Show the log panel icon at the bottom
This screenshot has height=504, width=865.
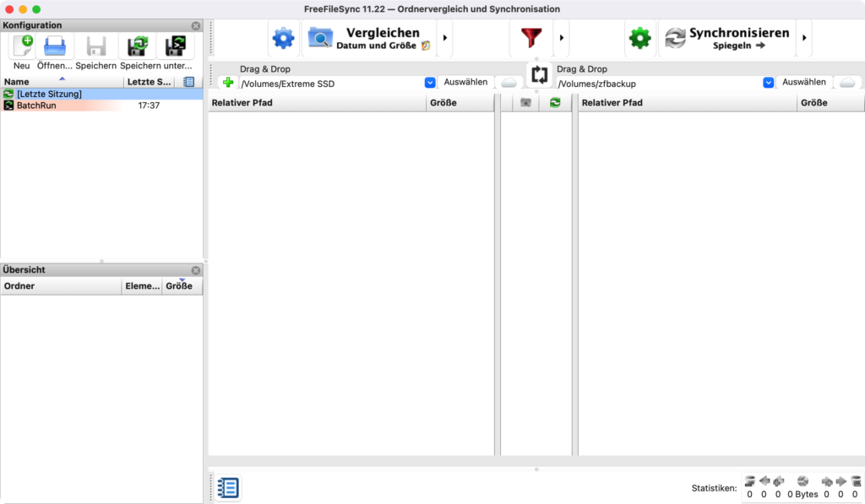pos(228,487)
